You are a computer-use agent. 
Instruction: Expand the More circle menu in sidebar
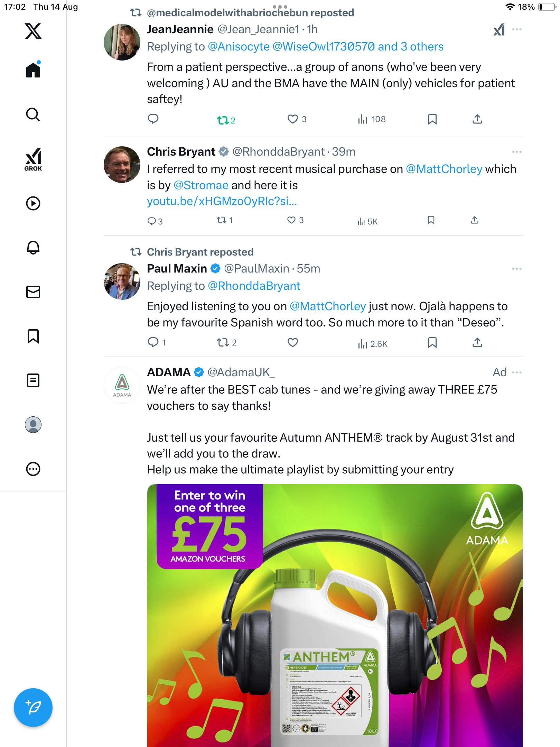(33, 469)
